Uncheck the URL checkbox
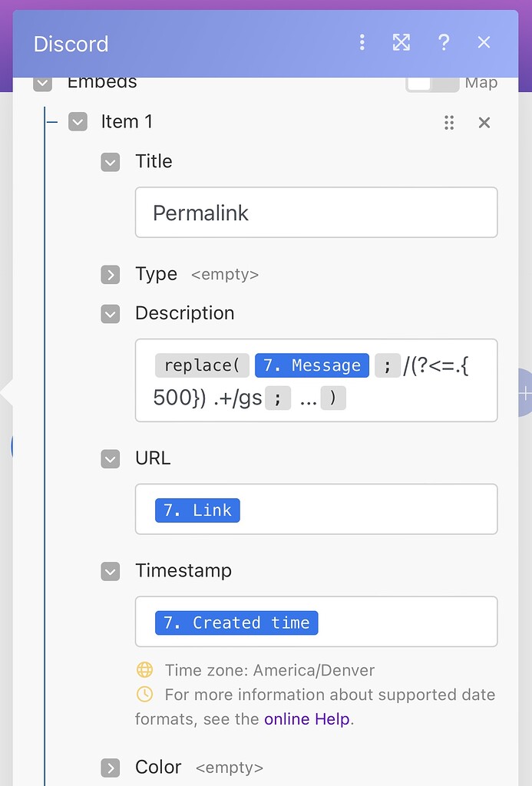Image resolution: width=532 pixels, height=786 pixels. tap(110, 458)
